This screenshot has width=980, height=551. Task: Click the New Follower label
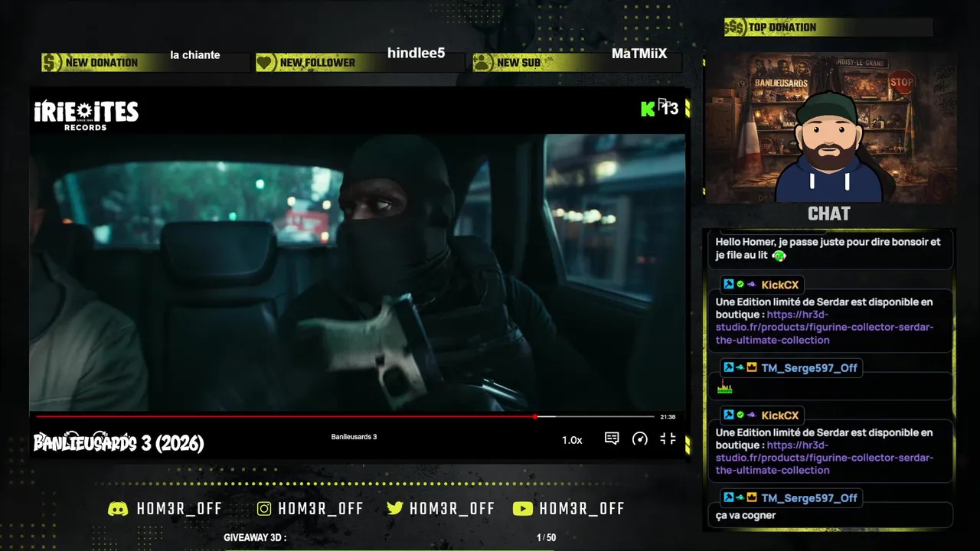pyautogui.click(x=318, y=63)
